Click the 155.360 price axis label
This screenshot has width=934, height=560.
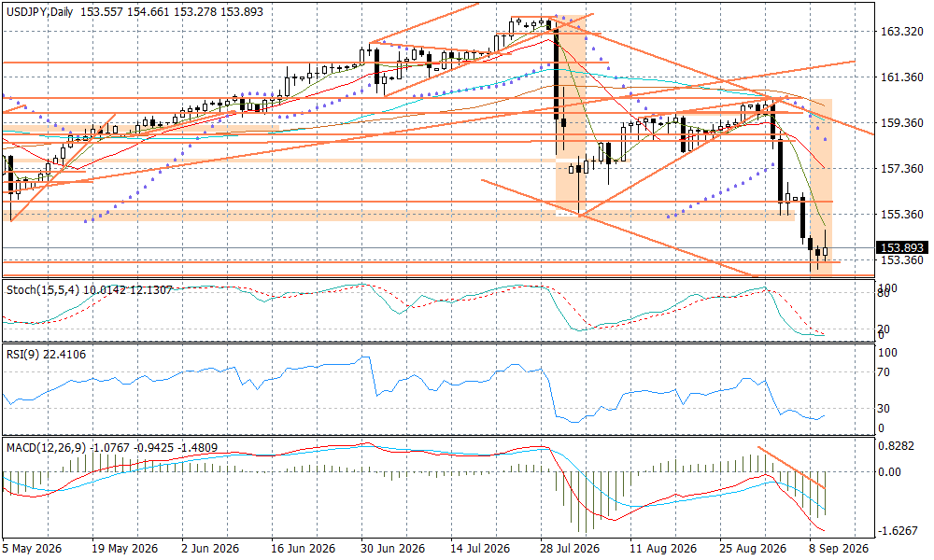pos(902,215)
